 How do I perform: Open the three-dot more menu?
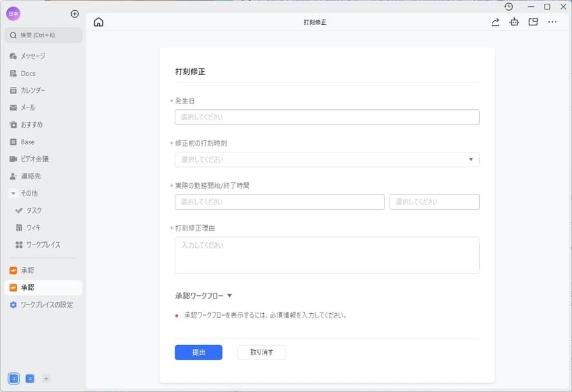pos(552,22)
